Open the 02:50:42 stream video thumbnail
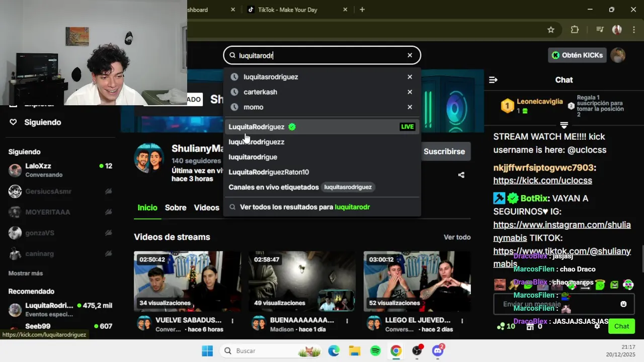This screenshot has width=644, height=362. pyautogui.click(x=187, y=282)
